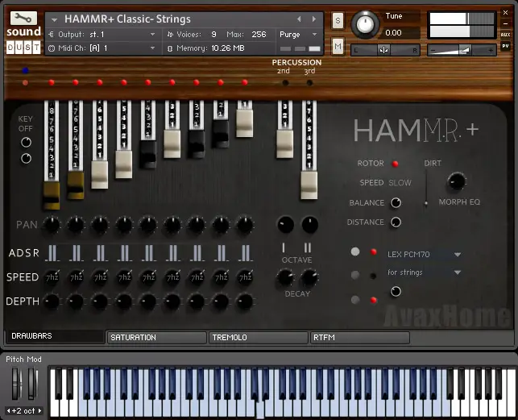The height and width of the screenshot is (420, 518).
Task: Toggle the bottom red LED in effects section
Action: click(373, 300)
